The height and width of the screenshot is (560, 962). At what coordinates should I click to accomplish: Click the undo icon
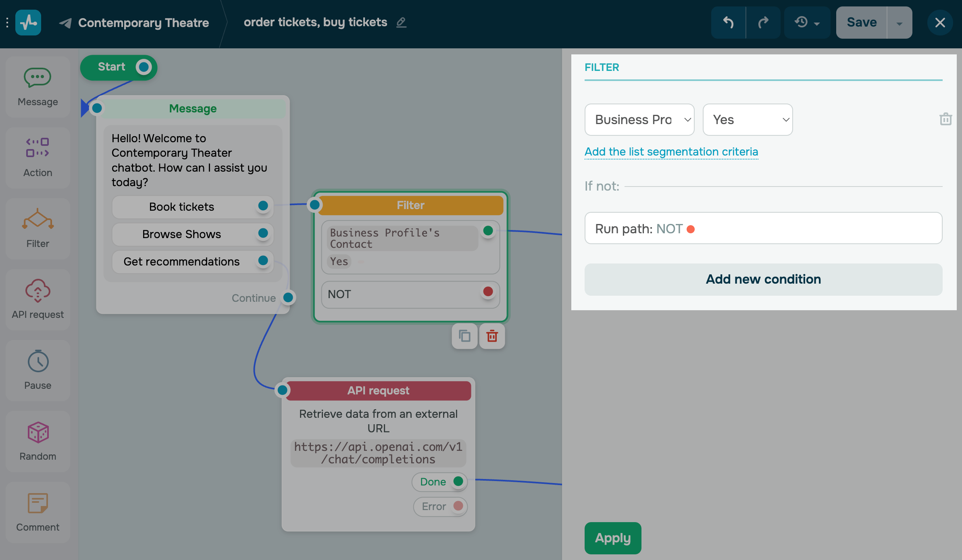coord(728,22)
